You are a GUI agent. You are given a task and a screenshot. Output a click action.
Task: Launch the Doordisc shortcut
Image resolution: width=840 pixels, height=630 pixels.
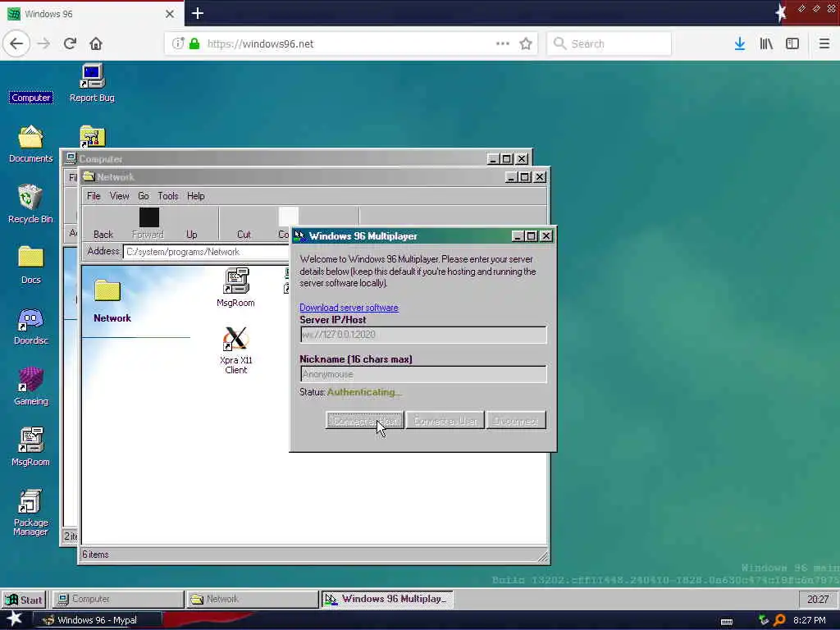pos(30,326)
